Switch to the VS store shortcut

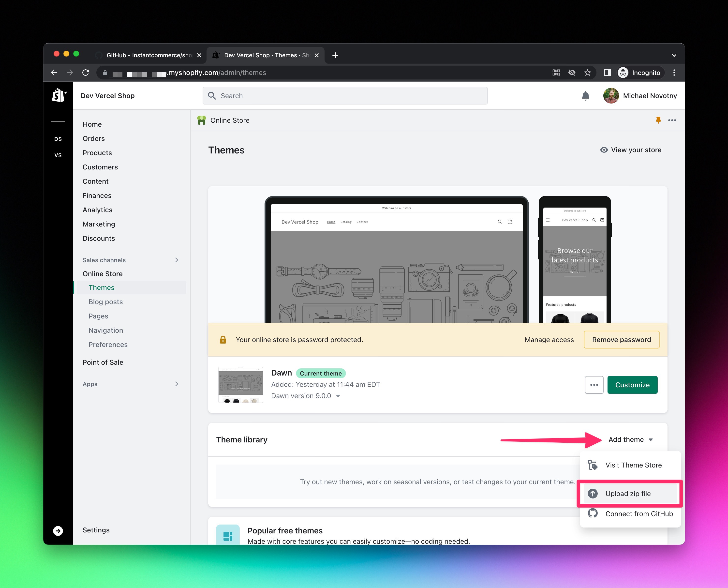tap(58, 155)
